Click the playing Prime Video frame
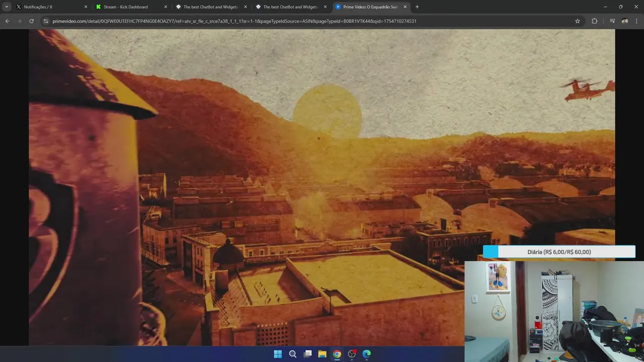 point(322,188)
